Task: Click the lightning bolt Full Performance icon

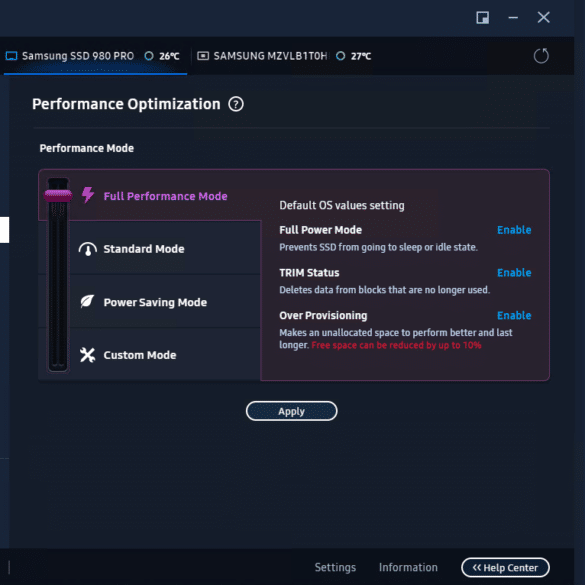Action: [88, 195]
